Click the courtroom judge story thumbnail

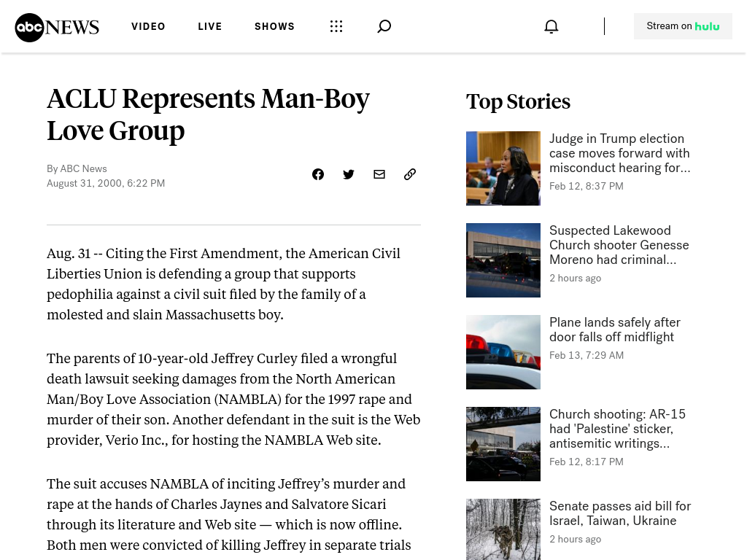tap(503, 168)
